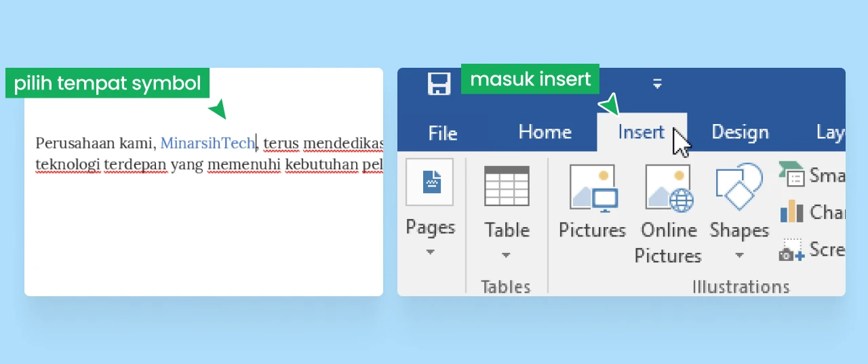
Task: Click the Save floppy disk icon
Action: point(439,84)
